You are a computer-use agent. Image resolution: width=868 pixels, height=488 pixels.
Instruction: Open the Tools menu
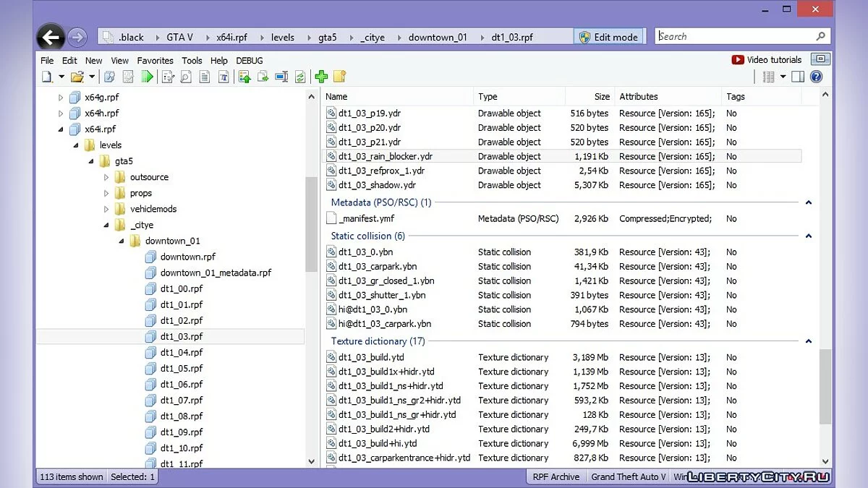click(192, 61)
